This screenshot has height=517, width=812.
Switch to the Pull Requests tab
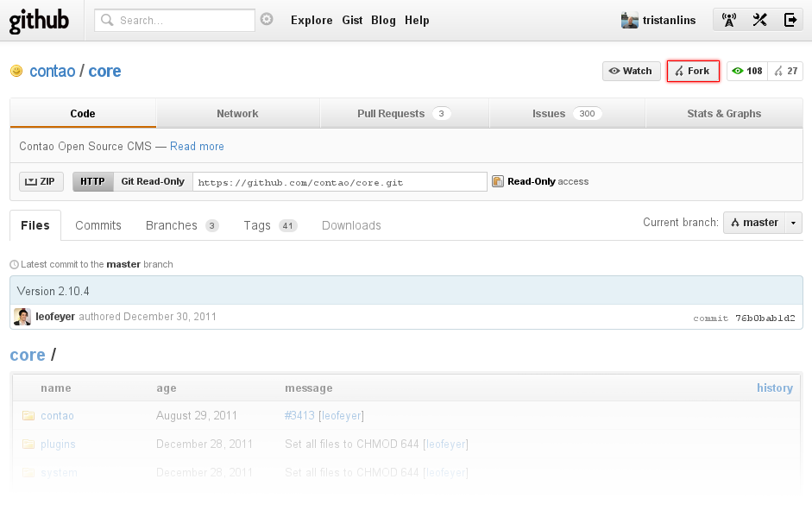click(404, 113)
